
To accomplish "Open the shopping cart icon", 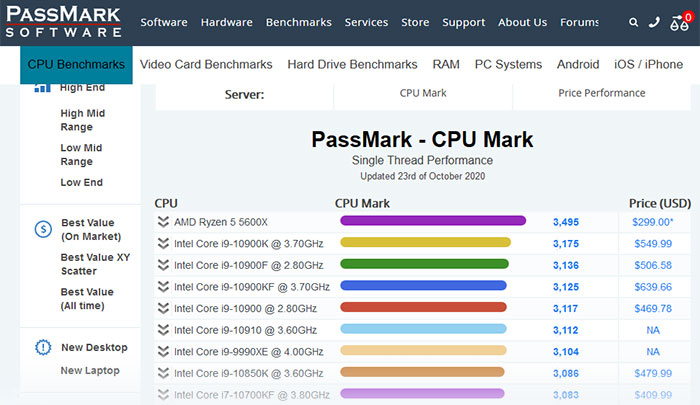I will pyautogui.click(x=680, y=22).
